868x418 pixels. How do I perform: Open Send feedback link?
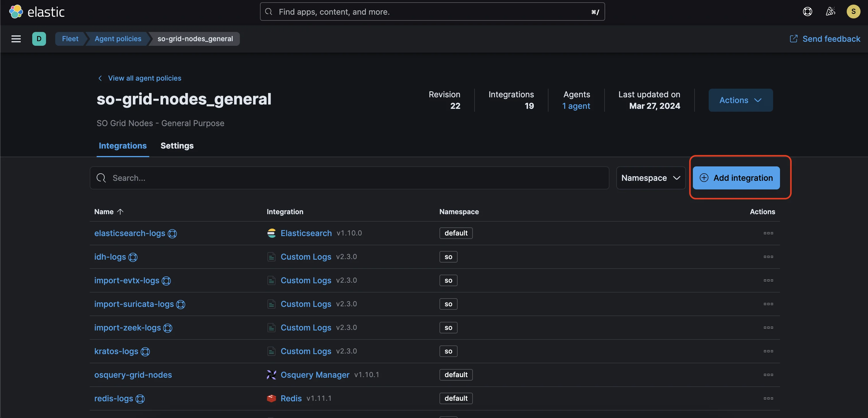coord(825,39)
